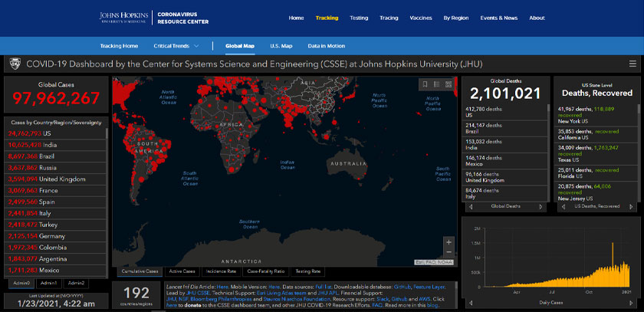Click the JHU shield logo in dashboard header
This screenshot has height=312, width=644.
(15, 65)
